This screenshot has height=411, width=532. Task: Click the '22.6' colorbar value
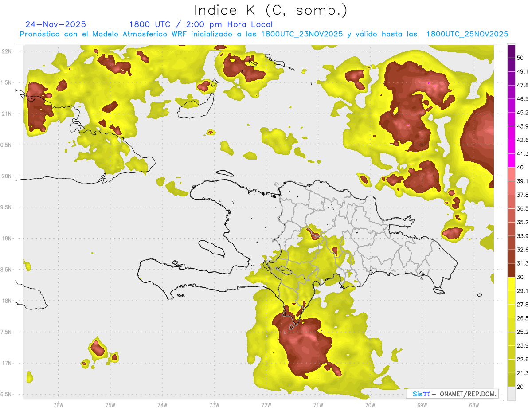point(523,359)
